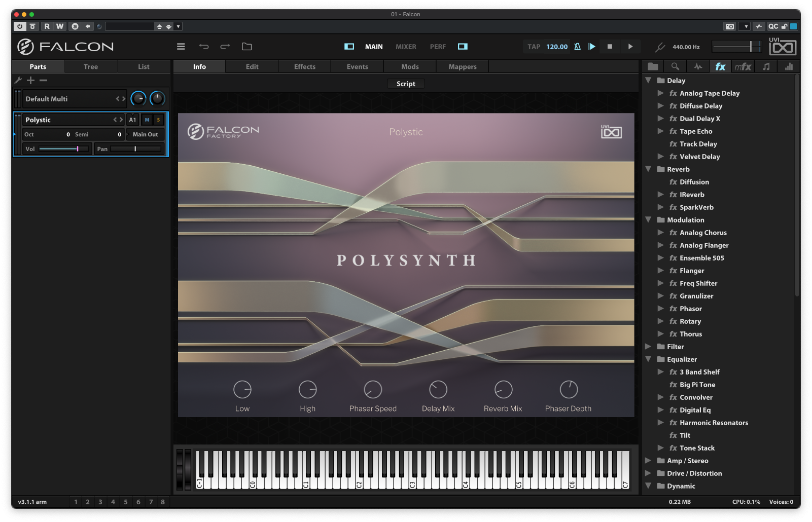This screenshot has width=812, height=522.
Task: Collapse the Equalizer folder
Action: (648, 359)
